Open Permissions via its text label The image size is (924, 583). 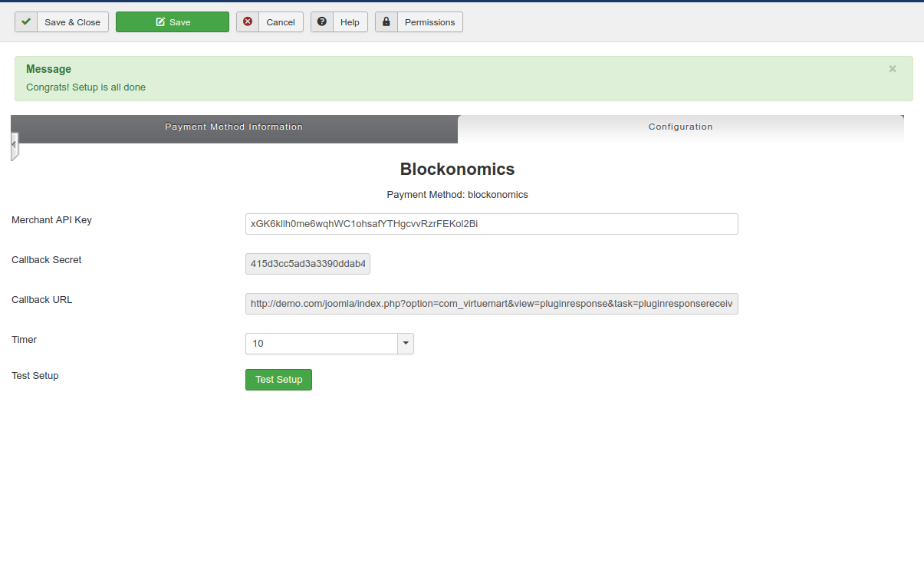[429, 22]
